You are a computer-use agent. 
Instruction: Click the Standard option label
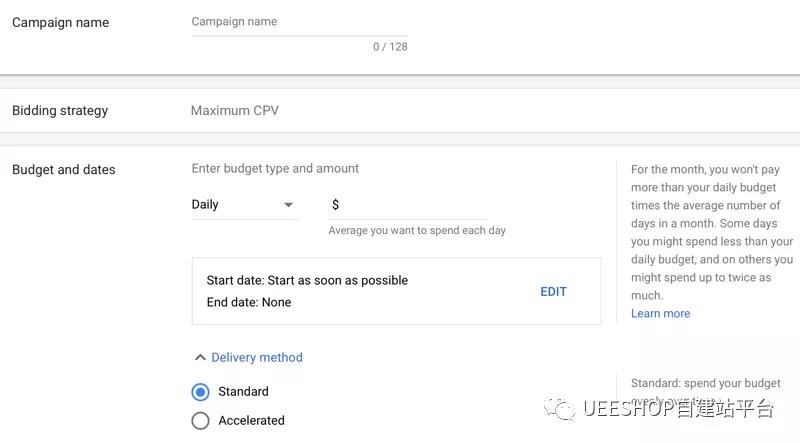tap(243, 392)
